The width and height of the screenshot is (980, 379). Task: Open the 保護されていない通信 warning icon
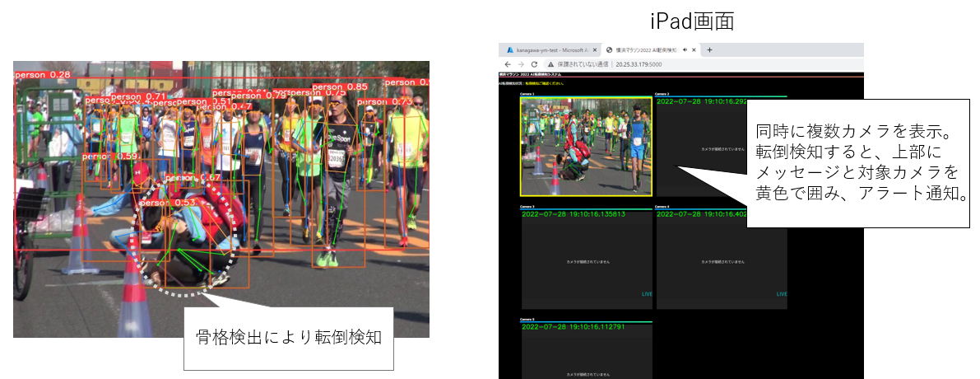click(550, 64)
